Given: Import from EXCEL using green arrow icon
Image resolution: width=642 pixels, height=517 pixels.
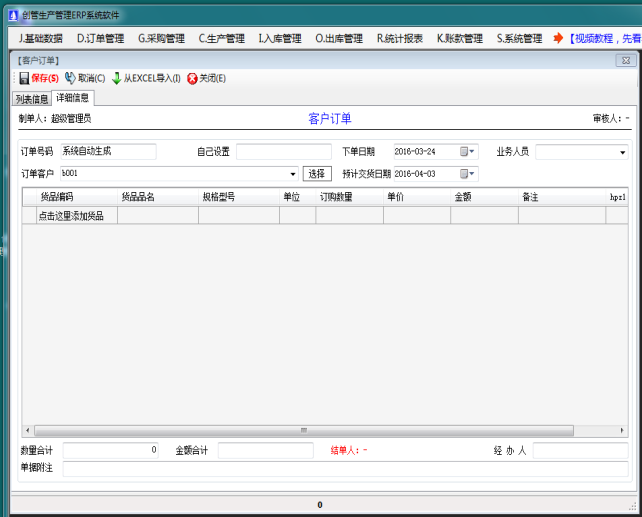Looking at the screenshot, I should [116, 78].
